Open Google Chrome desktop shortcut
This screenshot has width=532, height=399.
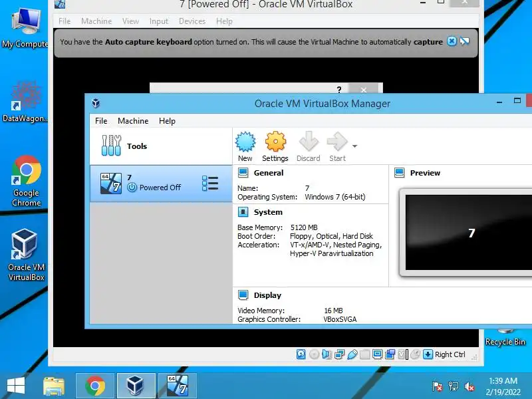26,181
